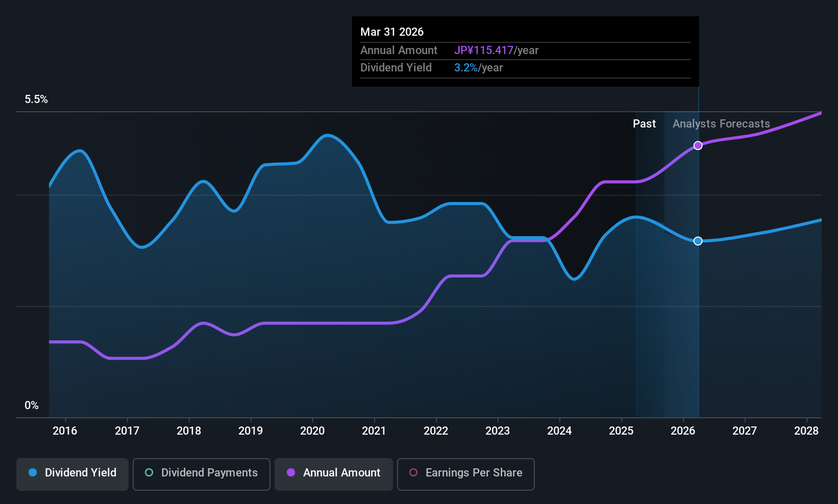This screenshot has height=504, width=838.
Task: Toggle the Dividend Yield legend button
Action: (x=72, y=474)
